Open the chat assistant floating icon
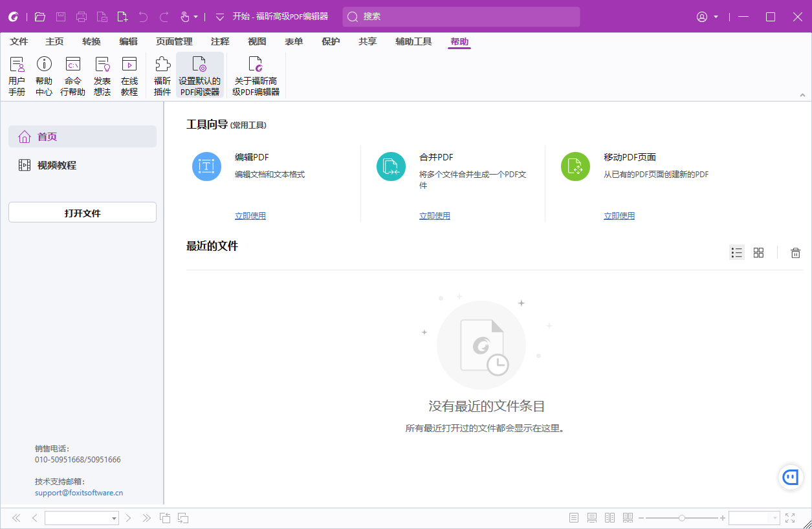Image resolution: width=812 pixels, height=529 pixels. pyautogui.click(x=790, y=477)
